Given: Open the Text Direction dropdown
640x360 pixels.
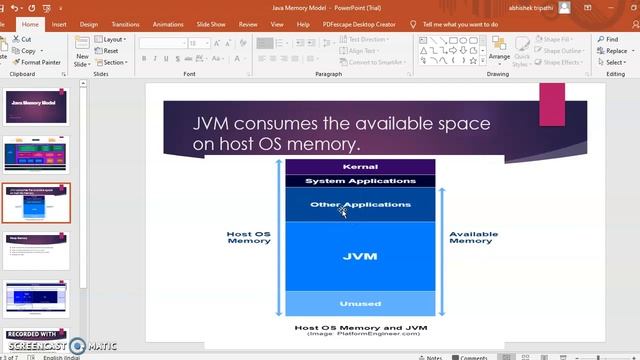Looking at the screenshot, I should click(x=364, y=39).
